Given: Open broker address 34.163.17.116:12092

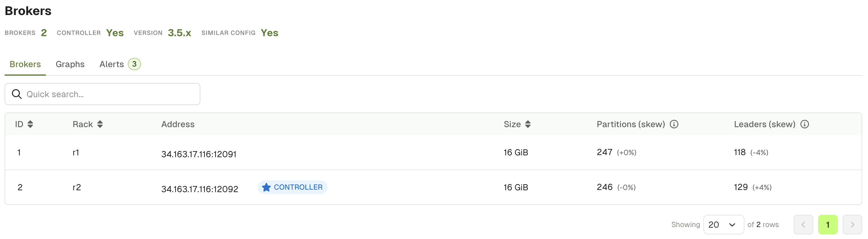Looking at the screenshot, I should (200, 189).
